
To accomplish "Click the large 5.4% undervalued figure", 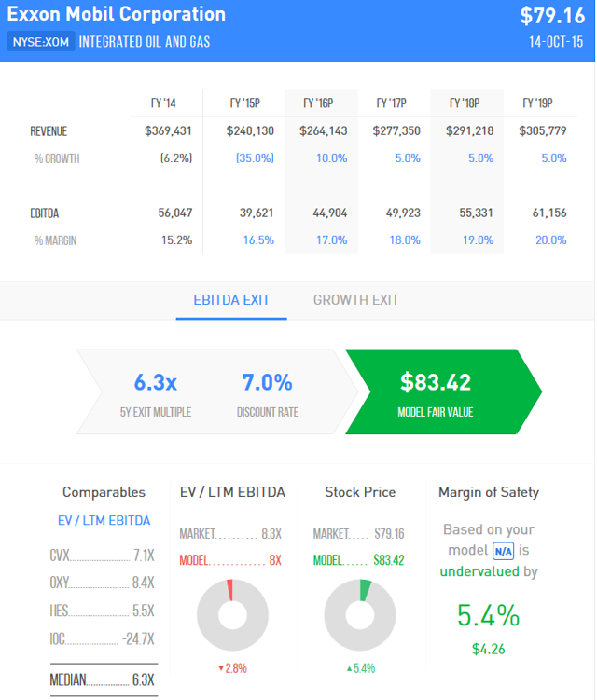I will click(x=489, y=615).
